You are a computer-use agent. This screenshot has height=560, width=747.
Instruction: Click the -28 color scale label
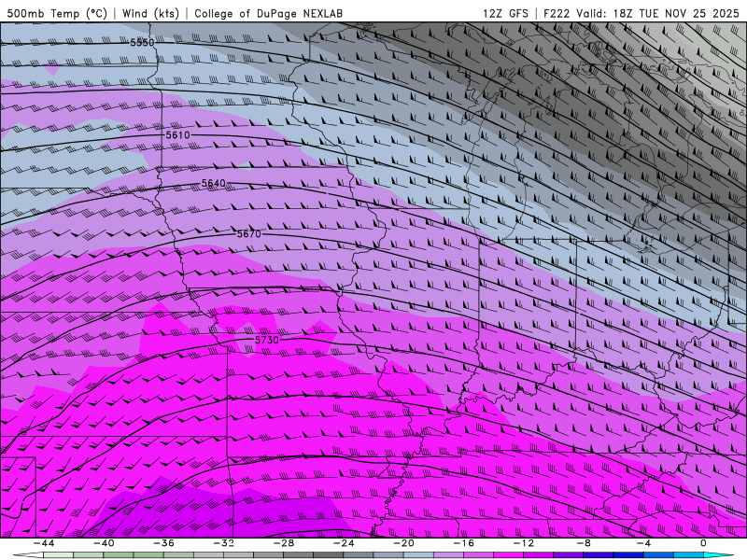click(284, 543)
